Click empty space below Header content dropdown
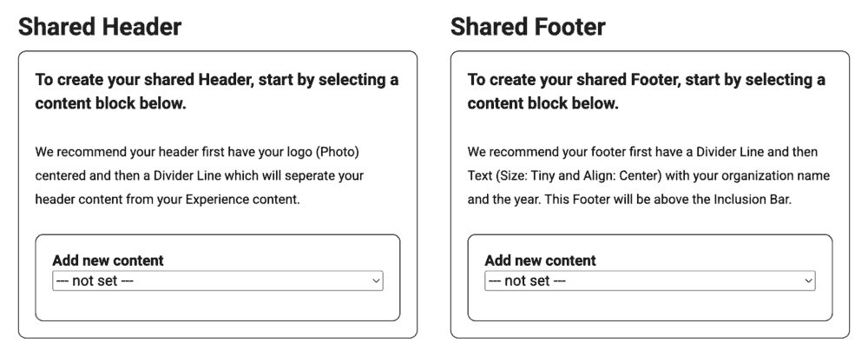The image size is (868, 356). [x=217, y=306]
